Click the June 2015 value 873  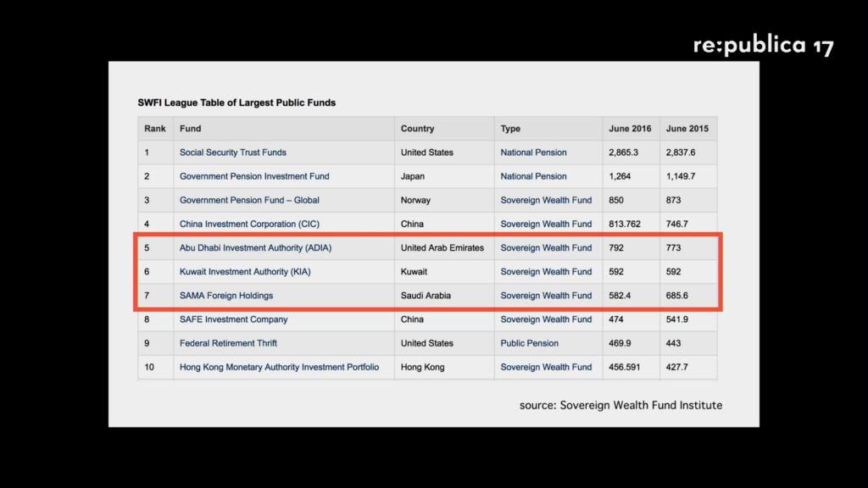click(673, 200)
